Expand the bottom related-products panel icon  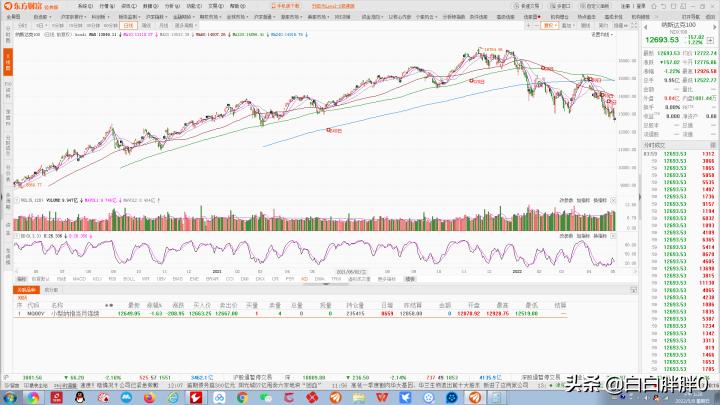(634, 290)
